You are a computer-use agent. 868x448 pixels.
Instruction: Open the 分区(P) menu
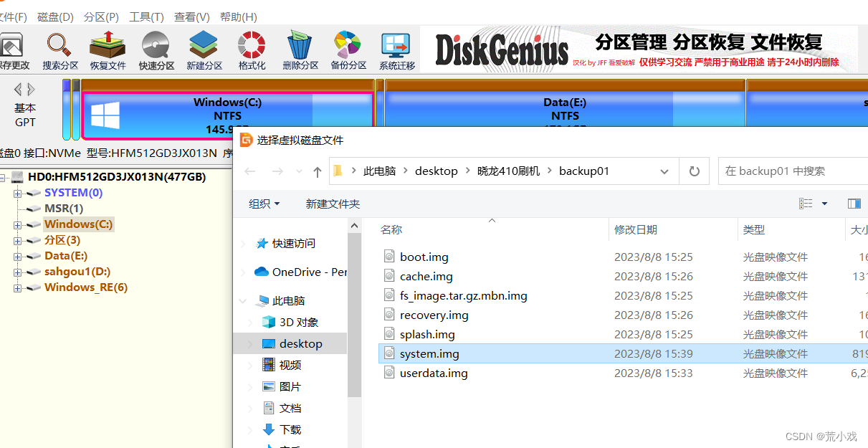[x=101, y=16]
